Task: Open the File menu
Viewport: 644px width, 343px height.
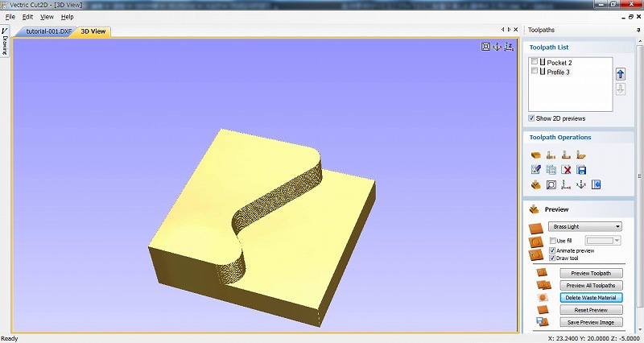Action: [x=10, y=16]
